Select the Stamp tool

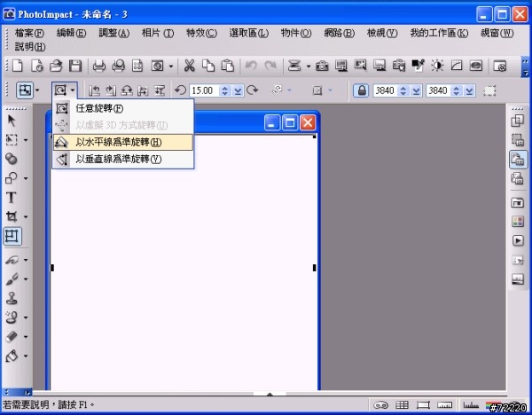click(12, 299)
